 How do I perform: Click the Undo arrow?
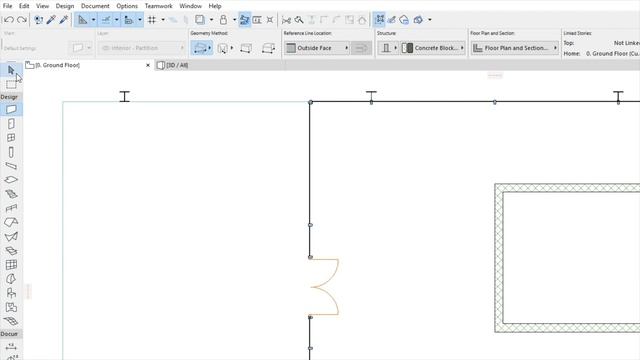coord(9,20)
